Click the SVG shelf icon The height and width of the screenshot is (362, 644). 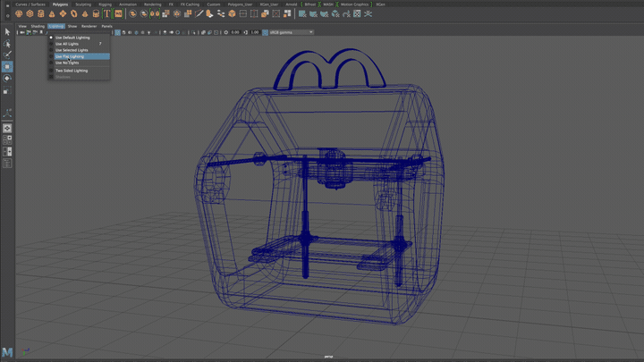[x=118, y=14]
